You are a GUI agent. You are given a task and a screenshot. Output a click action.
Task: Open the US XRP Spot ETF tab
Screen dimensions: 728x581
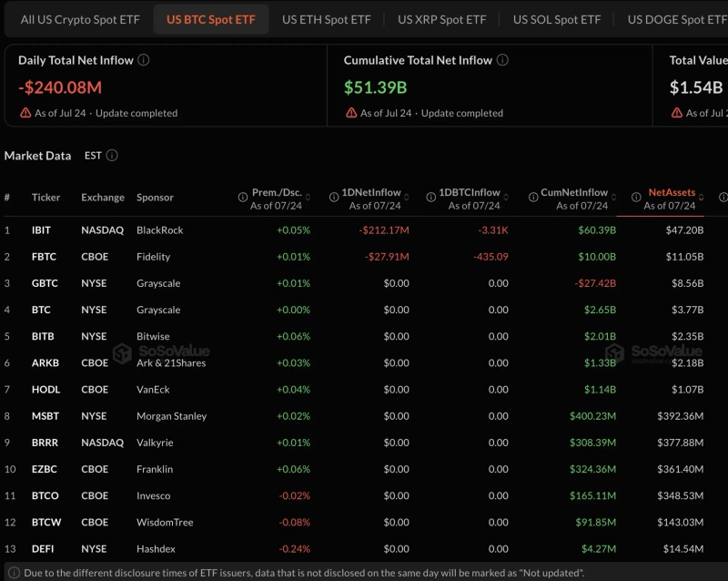441,19
